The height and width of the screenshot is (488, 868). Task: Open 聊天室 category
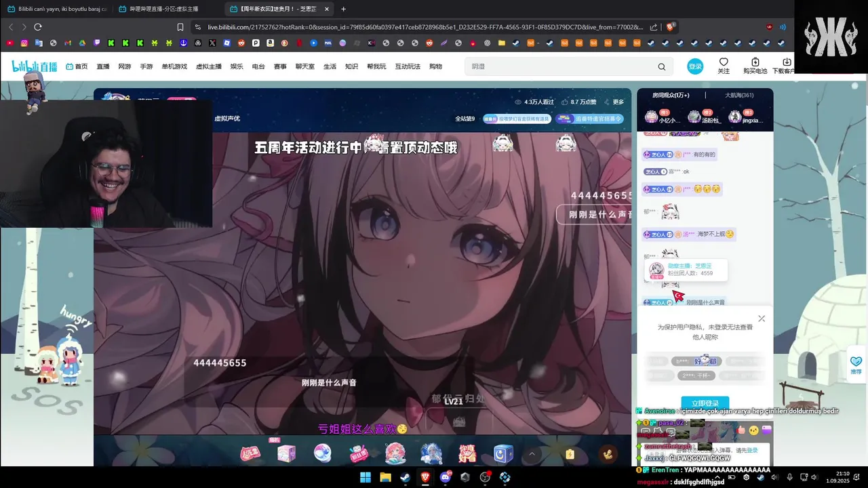tap(305, 66)
